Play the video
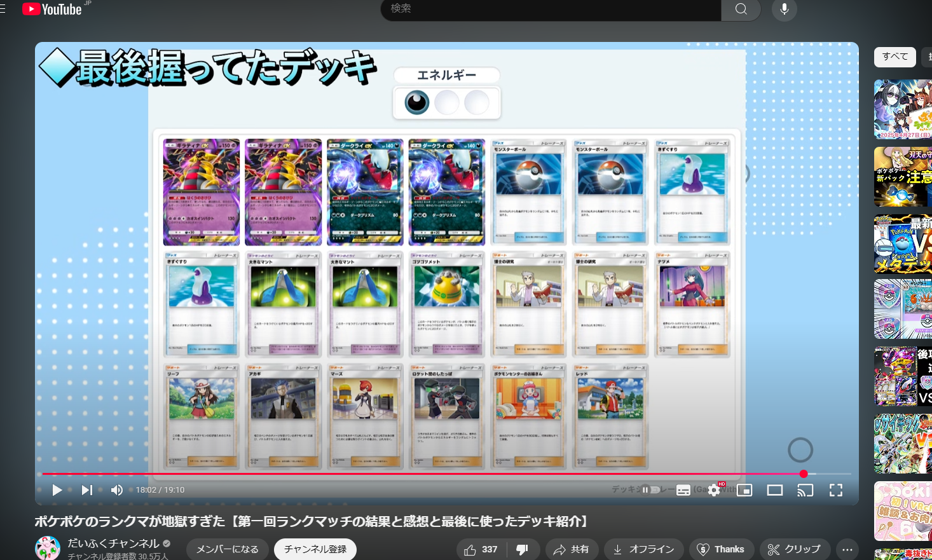The height and width of the screenshot is (560, 932). click(57, 490)
